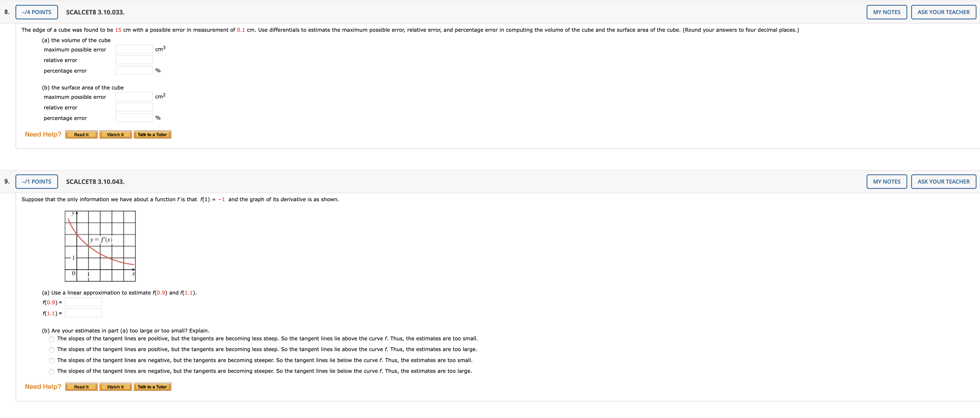
Task: Click Ask Your Teacher for question 9
Action: (x=943, y=182)
